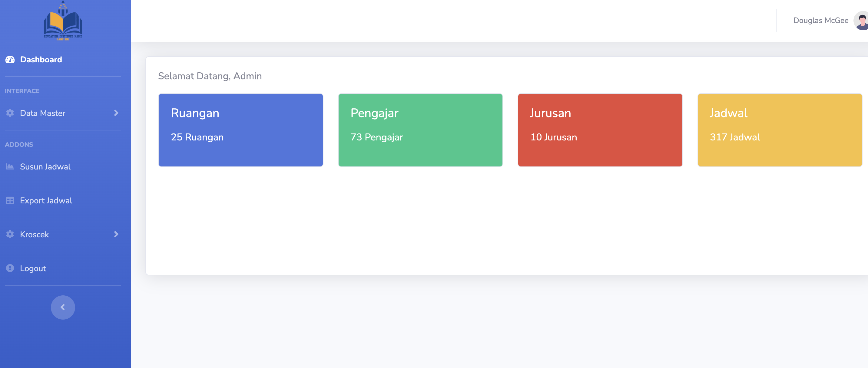Click the Selamat Datang, Admin heading
The height and width of the screenshot is (368, 868).
pos(210,76)
